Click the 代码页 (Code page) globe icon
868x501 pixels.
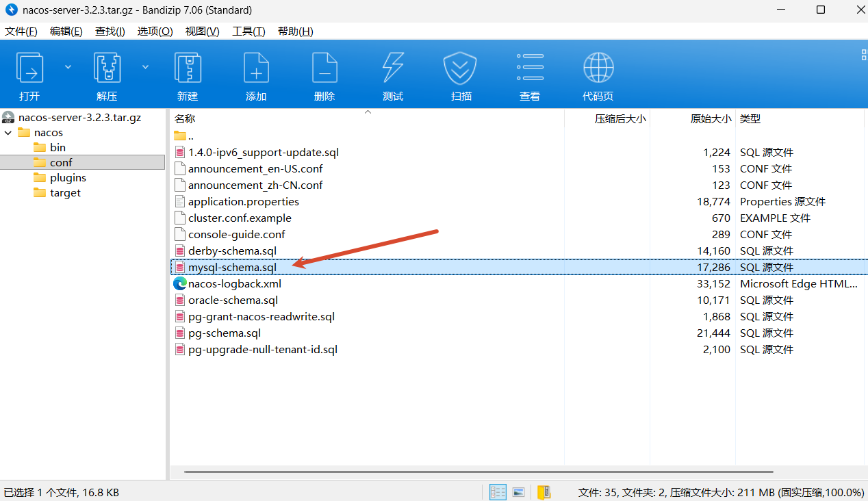pos(598,68)
